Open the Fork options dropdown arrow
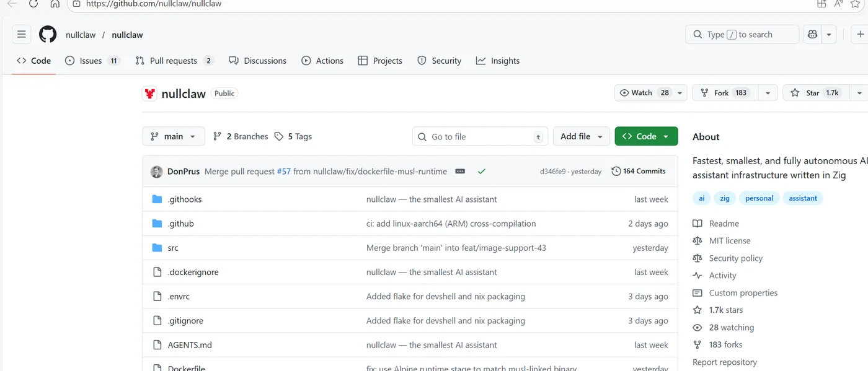 click(x=768, y=93)
